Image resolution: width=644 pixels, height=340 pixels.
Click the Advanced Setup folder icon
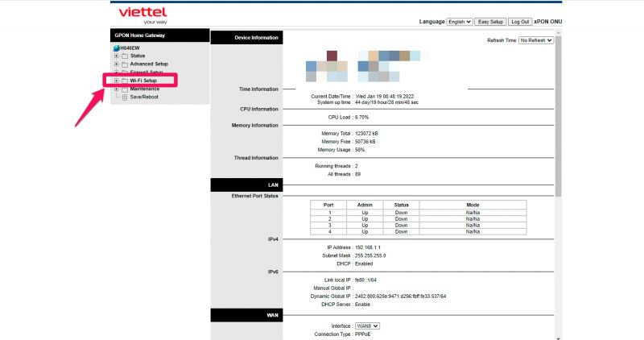124,64
